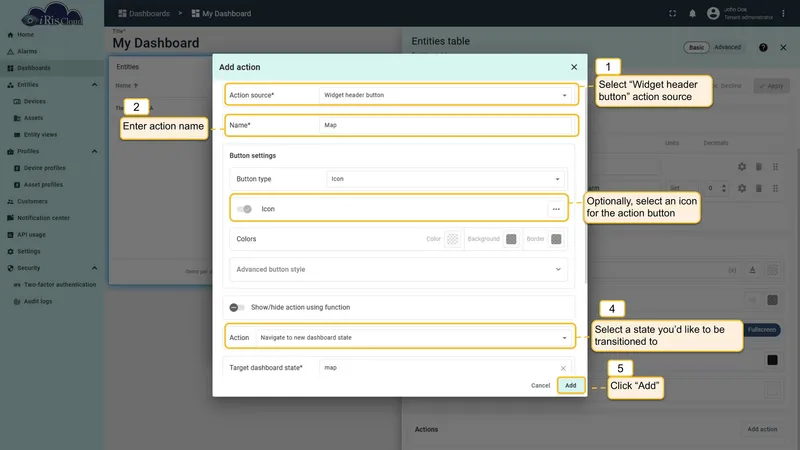Go to Home in the sidebar
The height and width of the screenshot is (450, 800).
coord(52,35)
